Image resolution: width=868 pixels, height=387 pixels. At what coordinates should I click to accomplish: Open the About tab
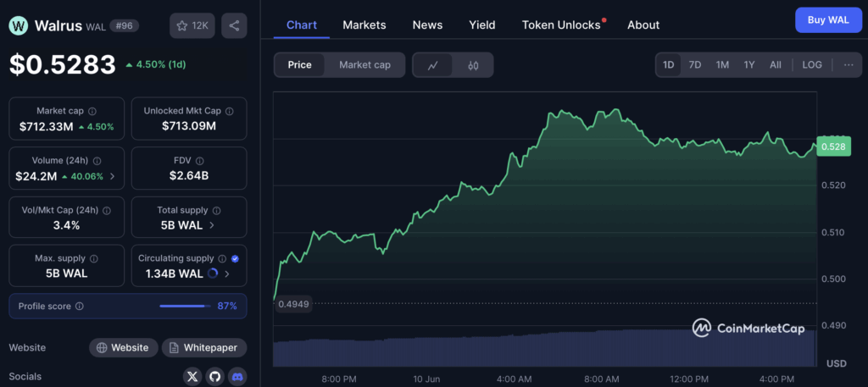point(643,25)
